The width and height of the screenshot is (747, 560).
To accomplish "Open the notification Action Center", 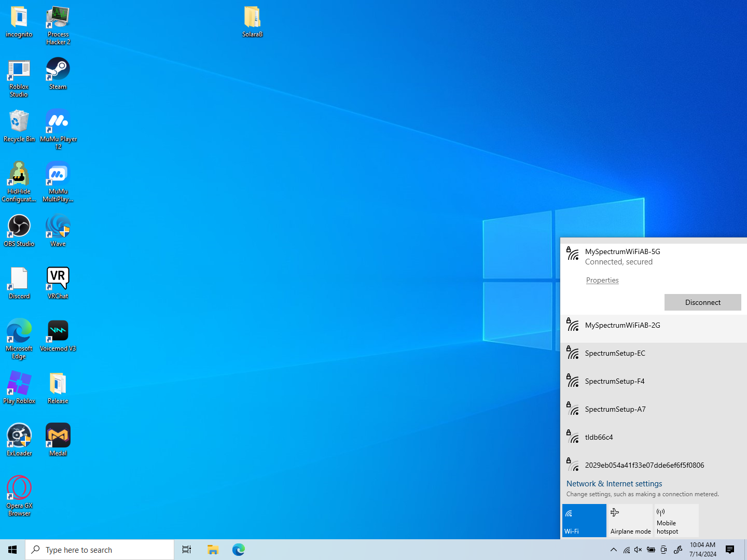I will (x=730, y=550).
